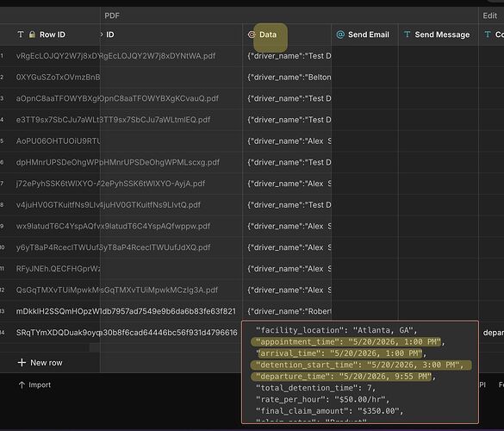Select the Data cell with Robert driver name

click(287, 311)
